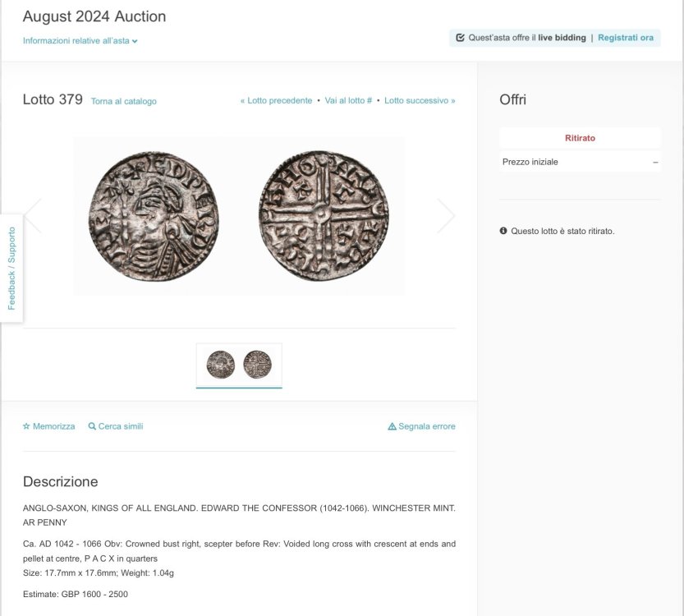This screenshot has height=616, width=684.
Task: Click Registrati ora link
Action: [625, 38]
